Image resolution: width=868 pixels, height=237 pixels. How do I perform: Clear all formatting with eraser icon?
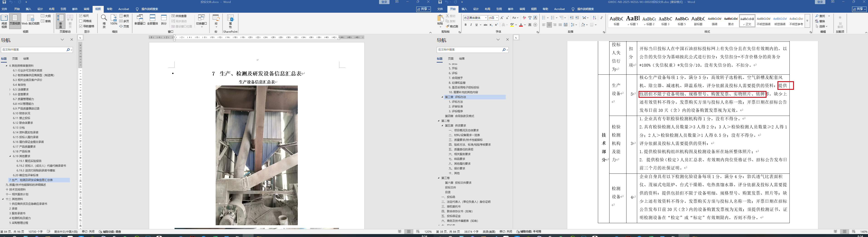point(524,18)
